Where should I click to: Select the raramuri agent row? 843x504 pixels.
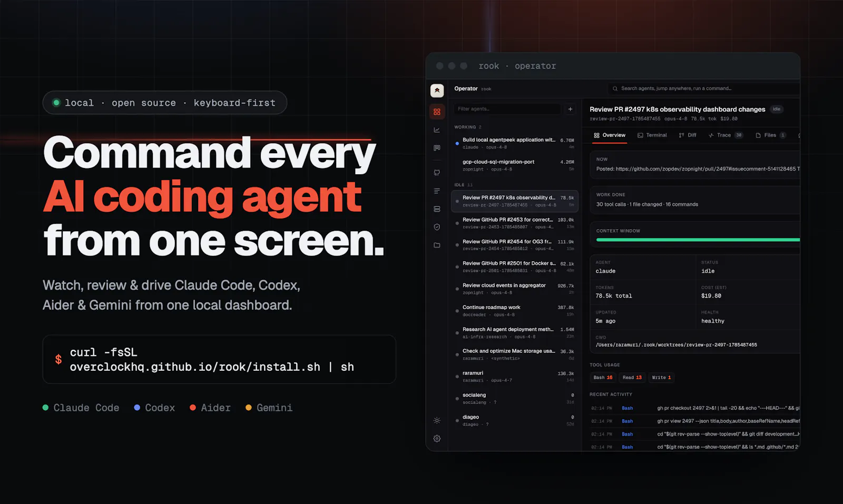(x=515, y=377)
